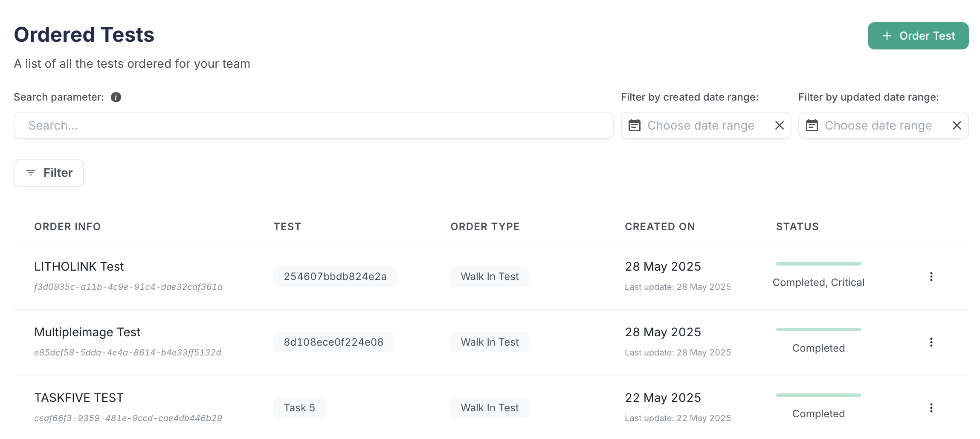The height and width of the screenshot is (439, 980).
Task: Clear the created date range filter
Action: point(779,125)
